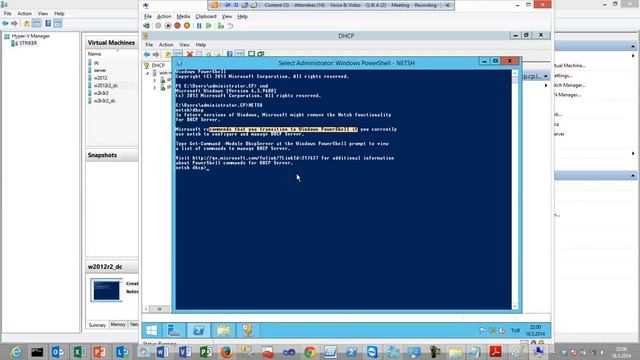Open Outlook from host taskbar
Screen dimensions: 640x360
coord(58,352)
